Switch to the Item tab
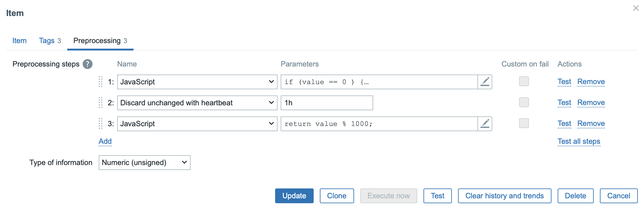644x210 pixels. pyautogui.click(x=19, y=41)
